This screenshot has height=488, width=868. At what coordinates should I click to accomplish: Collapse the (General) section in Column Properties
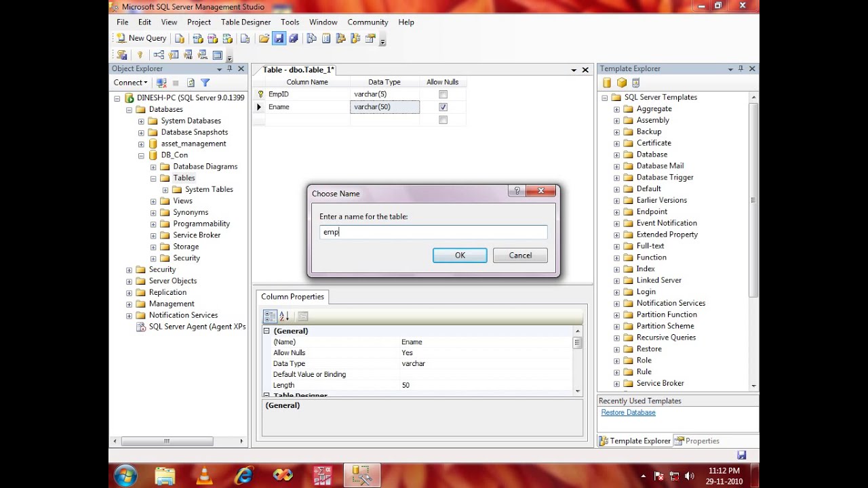click(267, 331)
